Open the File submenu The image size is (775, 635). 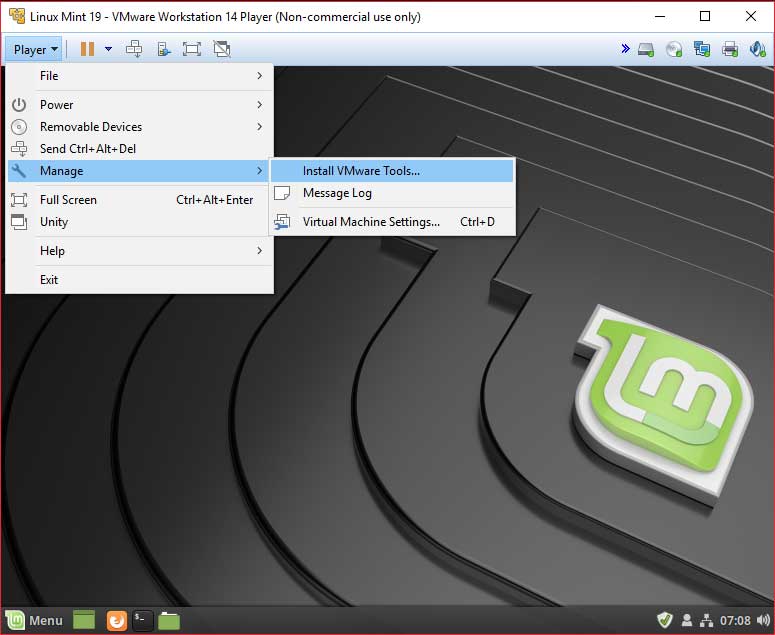(x=140, y=76)
